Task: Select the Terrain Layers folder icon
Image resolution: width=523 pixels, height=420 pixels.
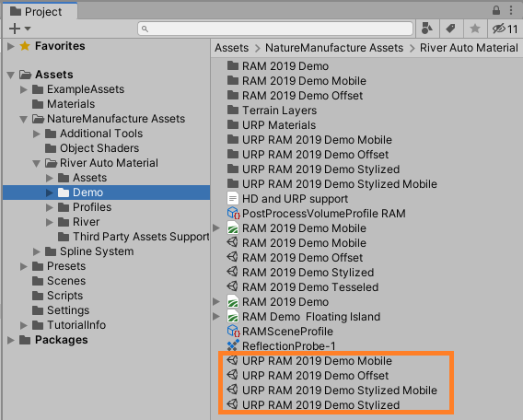Action: (x=233, y=111)
